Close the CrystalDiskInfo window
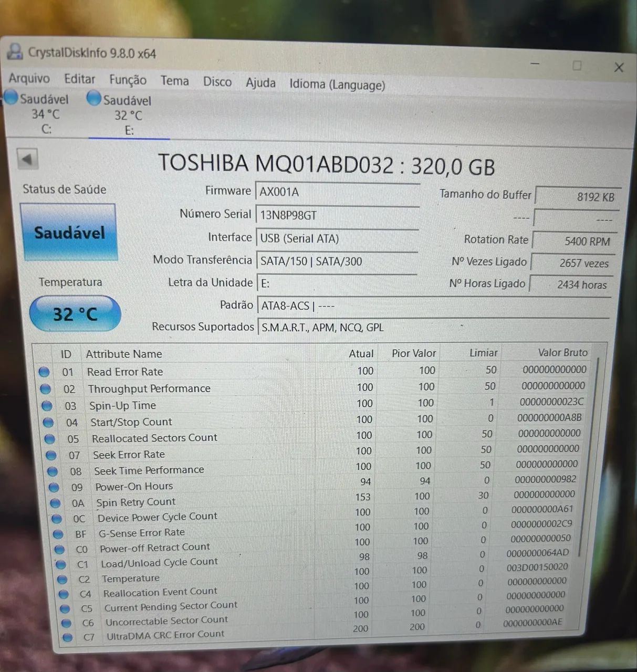This screenshot has height=672, width=637. tap(619, 67)
